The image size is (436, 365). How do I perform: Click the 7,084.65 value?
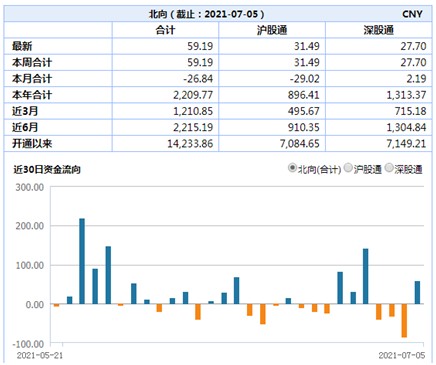300,143
